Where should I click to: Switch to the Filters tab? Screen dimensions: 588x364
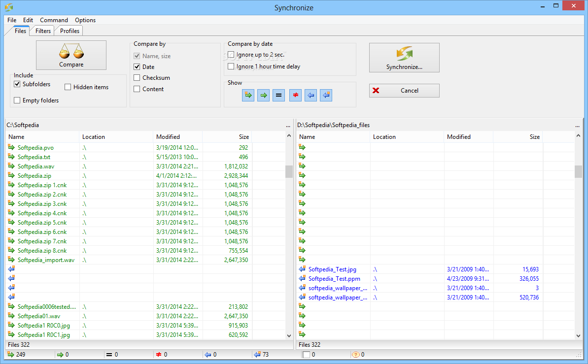(43, 31)
